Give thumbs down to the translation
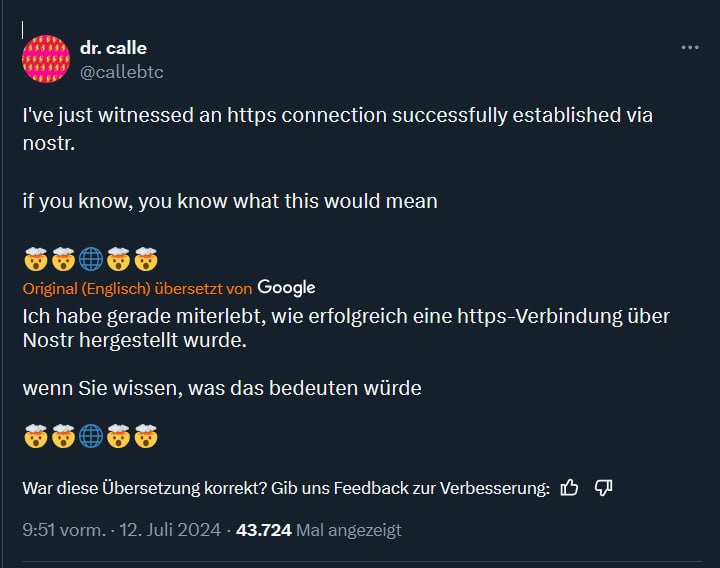 (603, 488)
